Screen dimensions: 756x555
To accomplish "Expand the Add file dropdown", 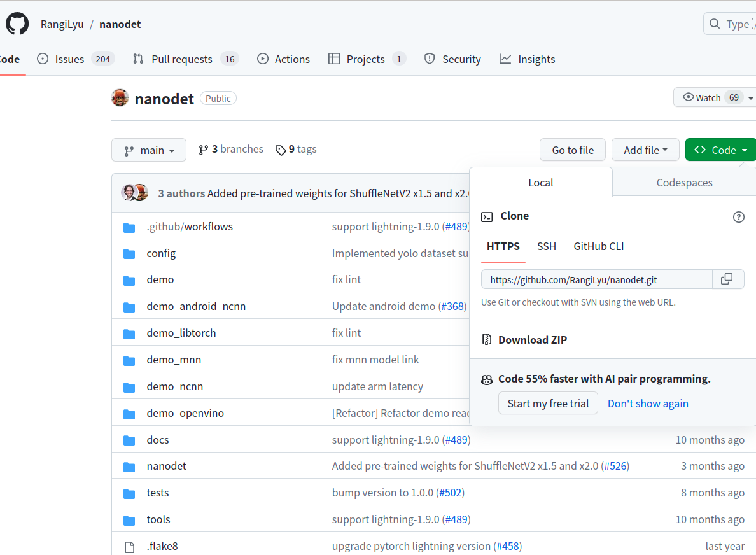I will (x=645, y=150).
